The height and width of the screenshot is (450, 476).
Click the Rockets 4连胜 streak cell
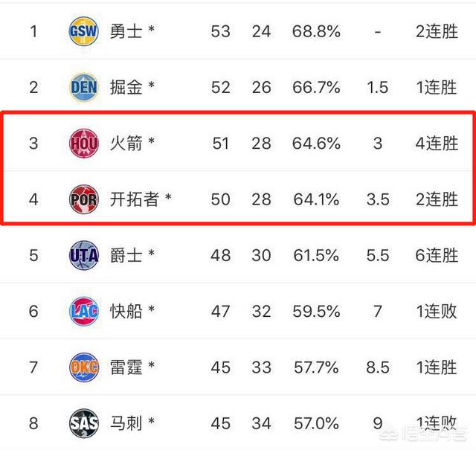437,143
